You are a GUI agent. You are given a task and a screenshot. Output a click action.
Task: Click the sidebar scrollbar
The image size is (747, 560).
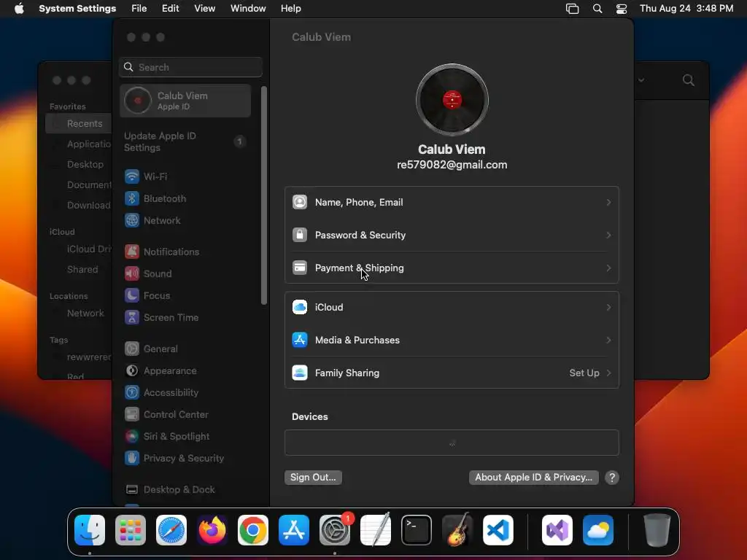click(x=263, y=195)
